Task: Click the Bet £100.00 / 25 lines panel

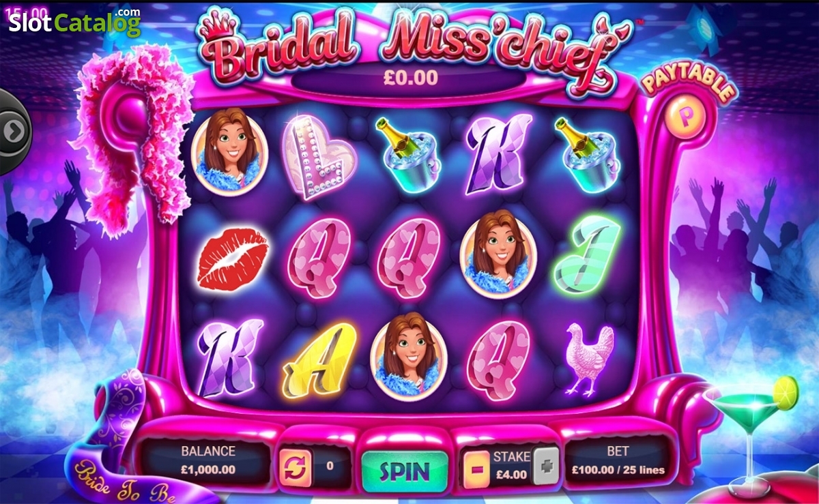Action: (618, 460)
